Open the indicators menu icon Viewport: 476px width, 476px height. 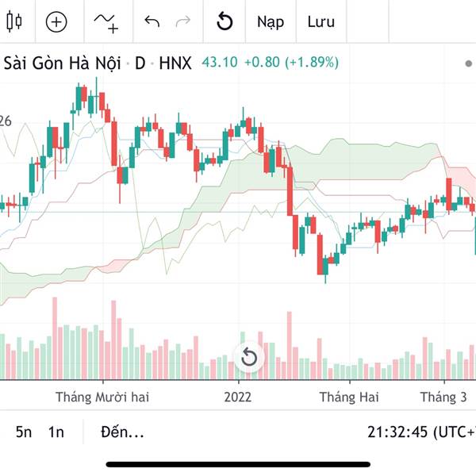106,22
